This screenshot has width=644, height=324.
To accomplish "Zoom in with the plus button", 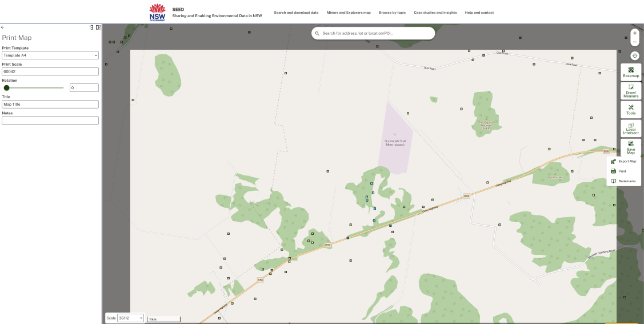I will coord(635,33).
